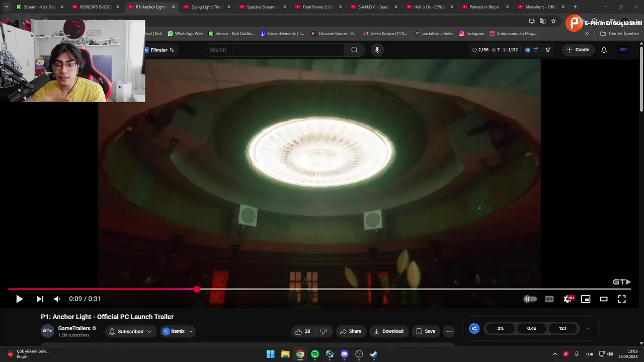Click the vidIQ trophy icon
Viewport: 644px width, 362px height.
click(x=548, y=50)
